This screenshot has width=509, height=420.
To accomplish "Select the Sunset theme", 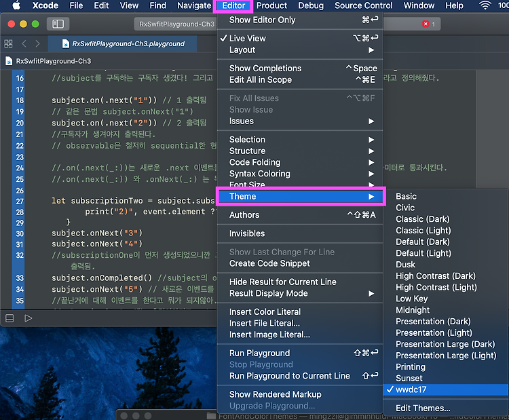I will [446, 378].
